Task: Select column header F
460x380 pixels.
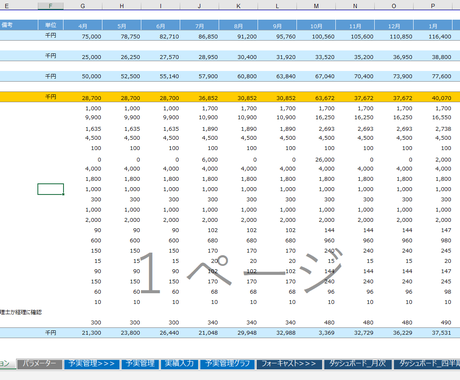Action: 50,6
